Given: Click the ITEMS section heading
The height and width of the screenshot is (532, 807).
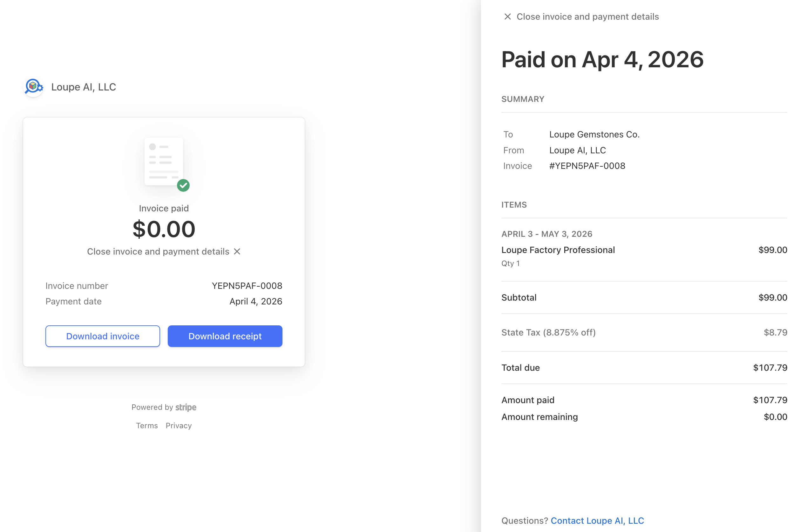Looking at the screenshot, I should (514, 205).
